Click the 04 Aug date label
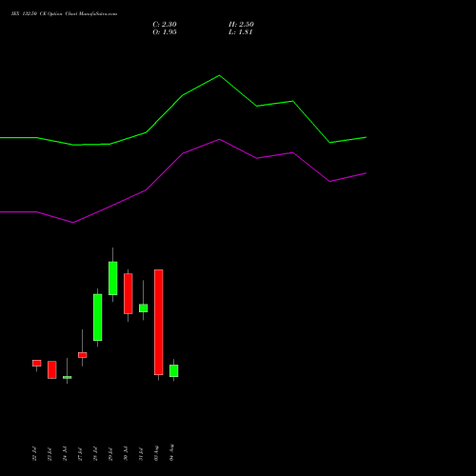The image size is (476, 476). [171, 453]
